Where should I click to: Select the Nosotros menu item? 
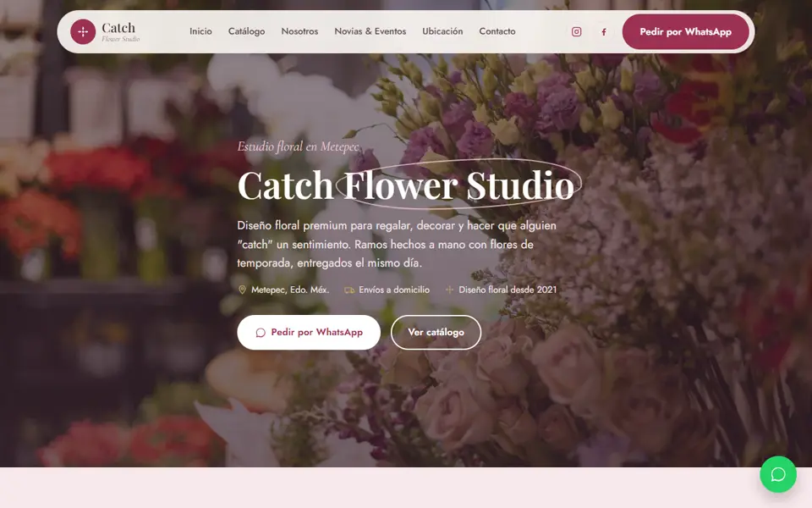(x=299, y=31)
